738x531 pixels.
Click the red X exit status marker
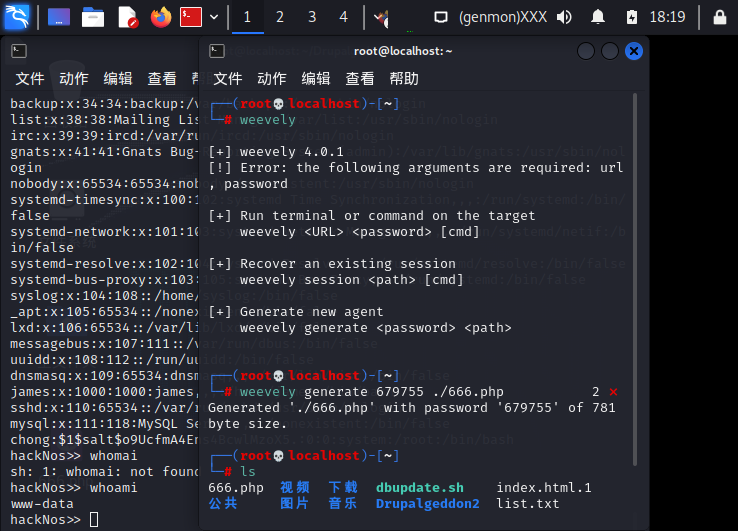pyautogui.click(x=613, y=392)
